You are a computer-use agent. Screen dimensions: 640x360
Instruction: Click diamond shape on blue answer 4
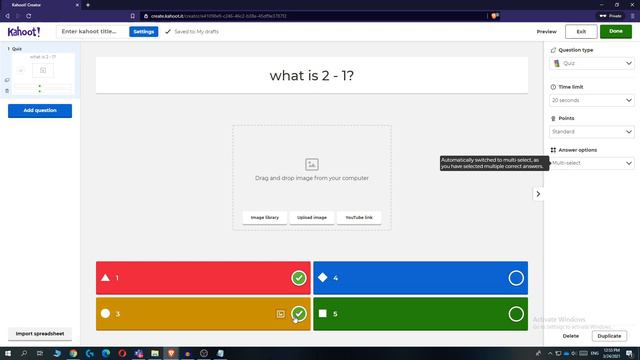click(x=322, y=278)
